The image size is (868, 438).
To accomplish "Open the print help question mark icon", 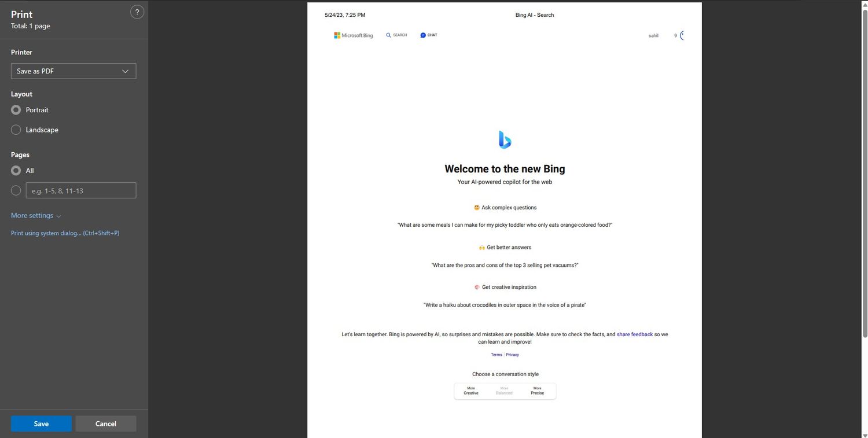I will [x=137, y=12].
